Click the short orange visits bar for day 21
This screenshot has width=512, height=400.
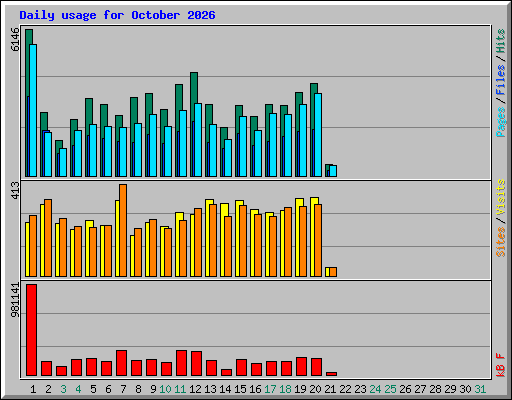pos(333,272)
